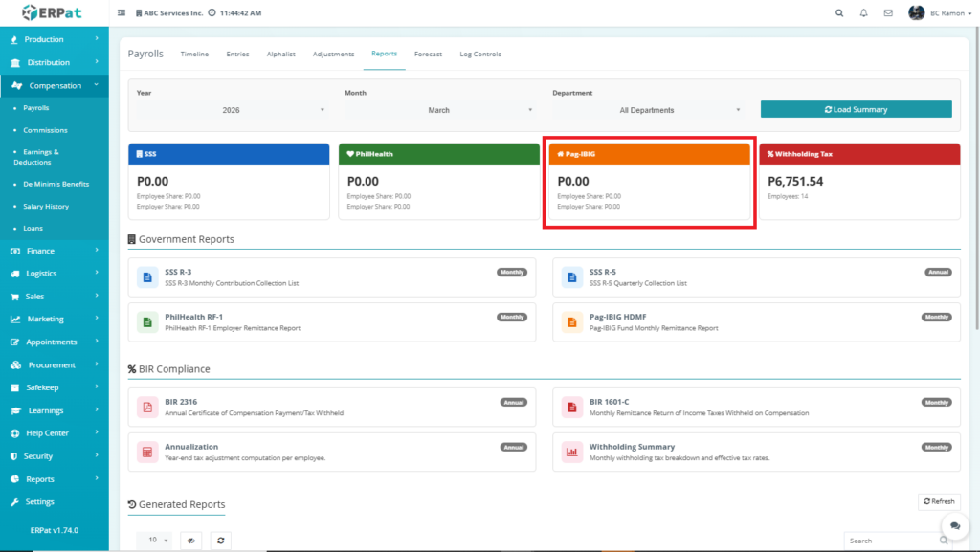Image resolution: width=980 pixels, height=552 pixels.
Task: Open the Salary History sidebar link
Action: click(45, 207)
